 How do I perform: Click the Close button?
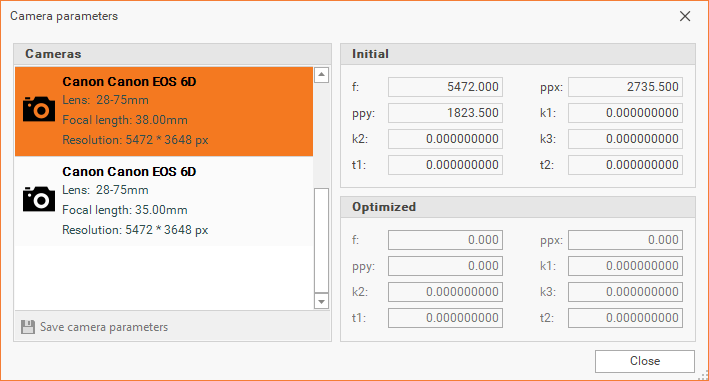644,361
